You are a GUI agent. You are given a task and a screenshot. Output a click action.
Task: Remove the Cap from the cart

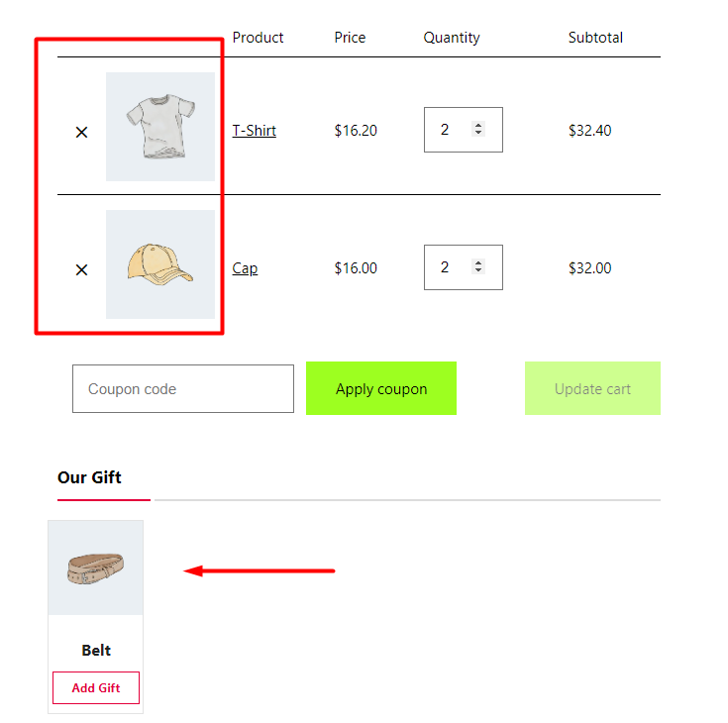pos(81,269)
